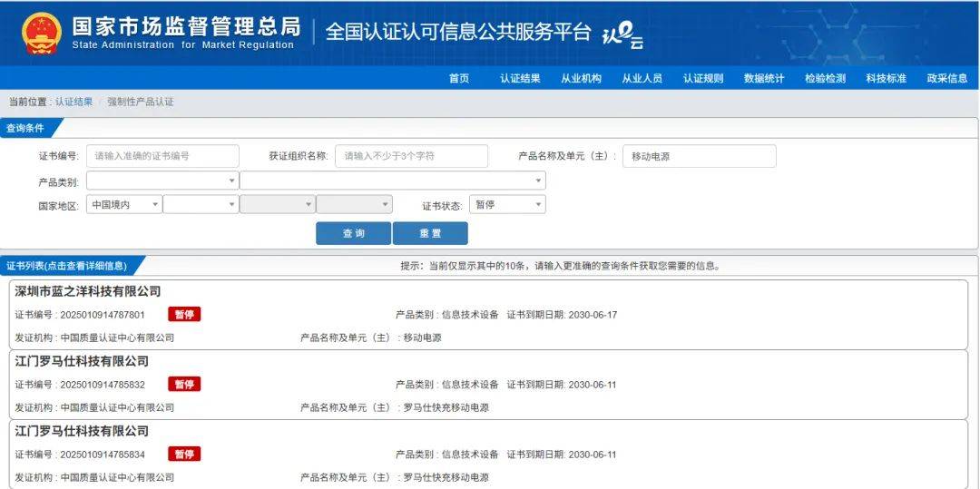Expand the first 产品类别 dropdown
This screenshot has width=980, height=489.
pyautogui.click(x=162, y=181)
